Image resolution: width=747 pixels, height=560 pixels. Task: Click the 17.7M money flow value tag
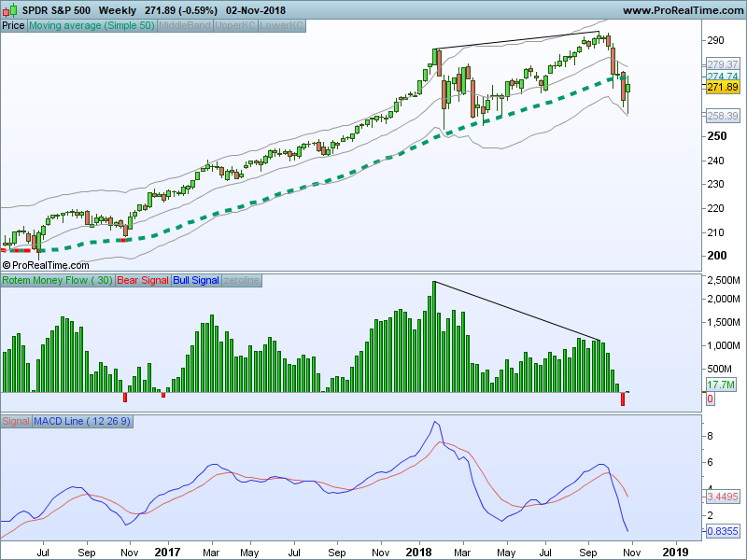pos(720,385)
